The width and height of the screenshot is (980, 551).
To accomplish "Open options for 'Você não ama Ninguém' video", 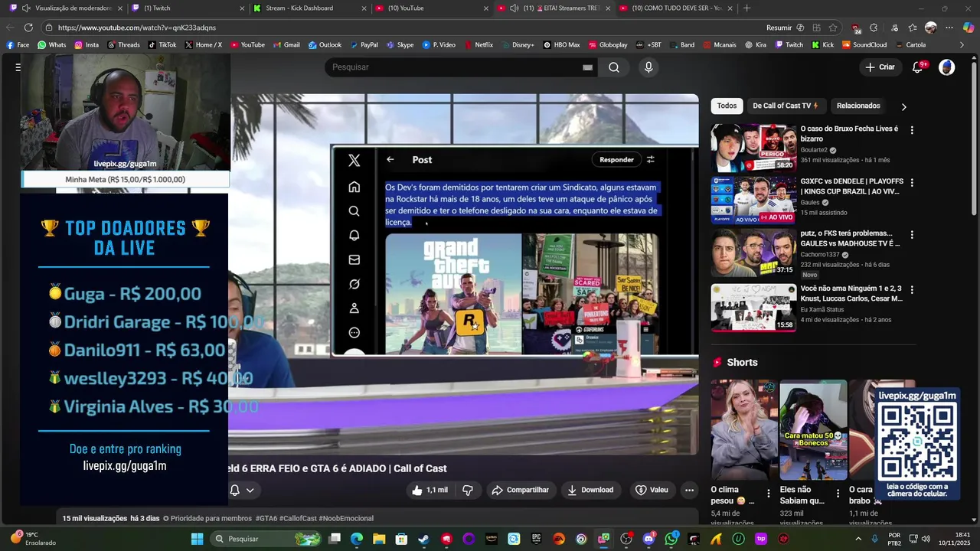I will 912,289.
